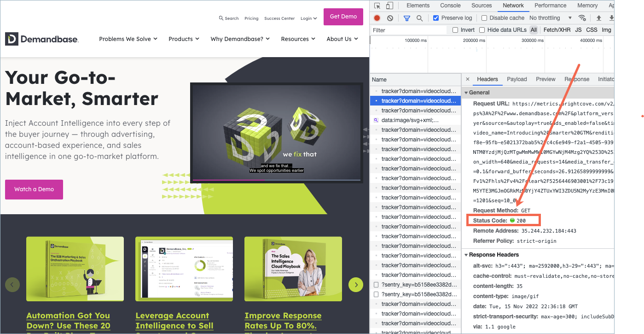
Task: Open the Response tab
Action: (577, 79)
